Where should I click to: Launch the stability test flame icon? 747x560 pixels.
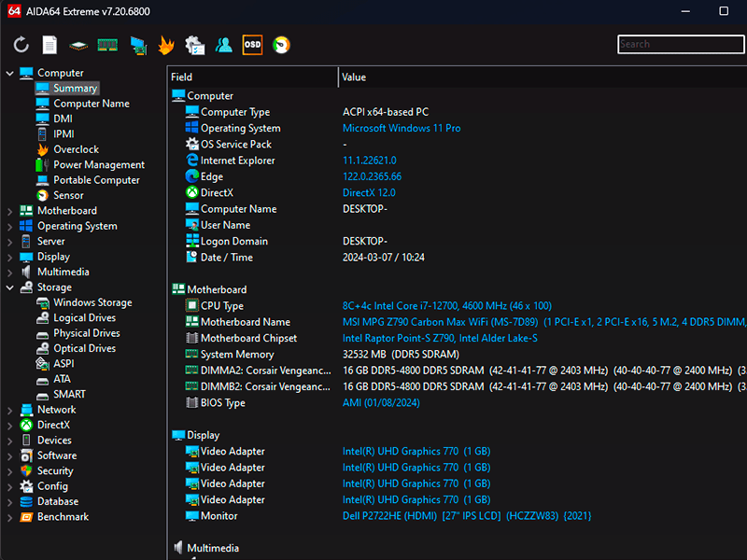[166, 45]
